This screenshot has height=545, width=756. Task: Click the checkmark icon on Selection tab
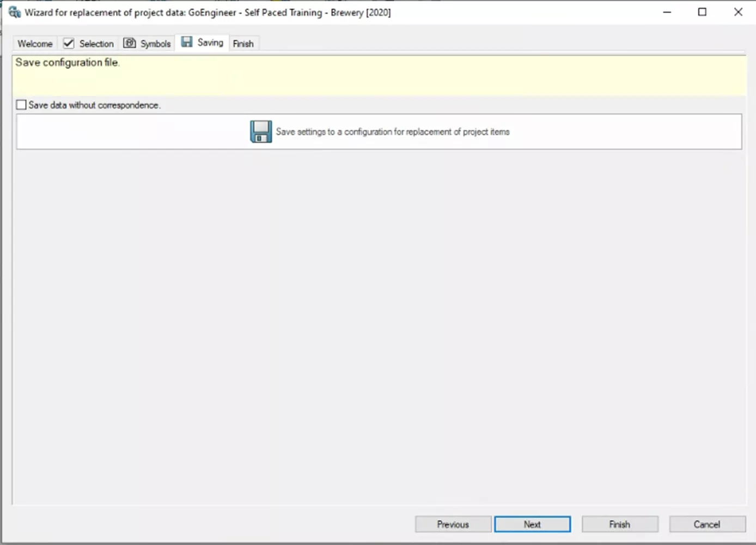pos(69,43)
